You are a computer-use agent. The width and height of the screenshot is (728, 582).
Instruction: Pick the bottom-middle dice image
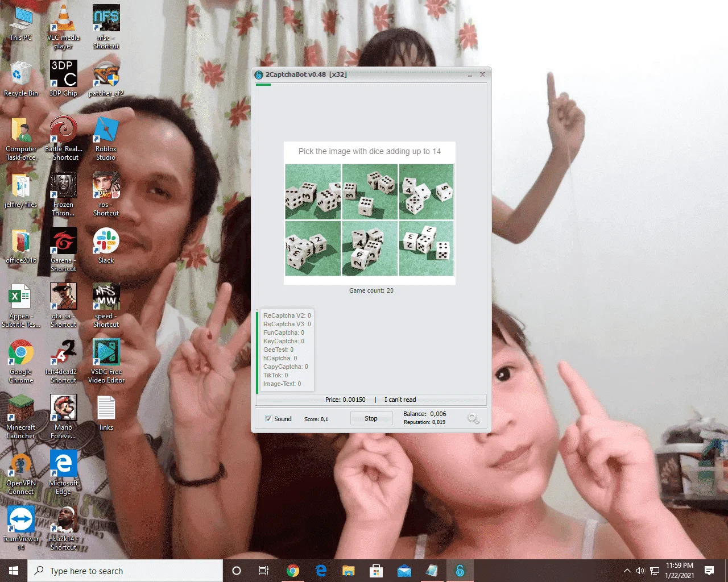tap(370, 248)
